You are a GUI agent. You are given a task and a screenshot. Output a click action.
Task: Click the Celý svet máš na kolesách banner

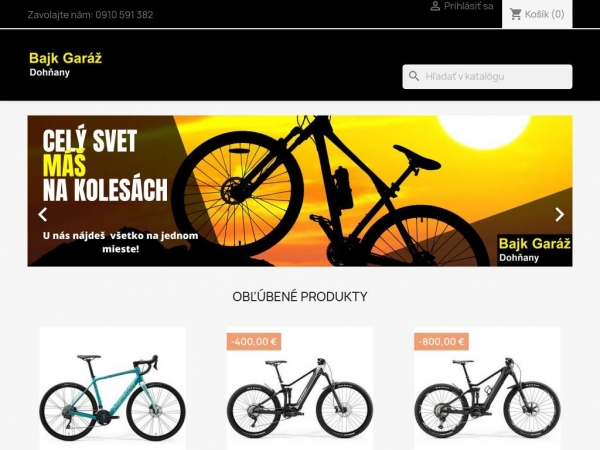click(300, 191)
